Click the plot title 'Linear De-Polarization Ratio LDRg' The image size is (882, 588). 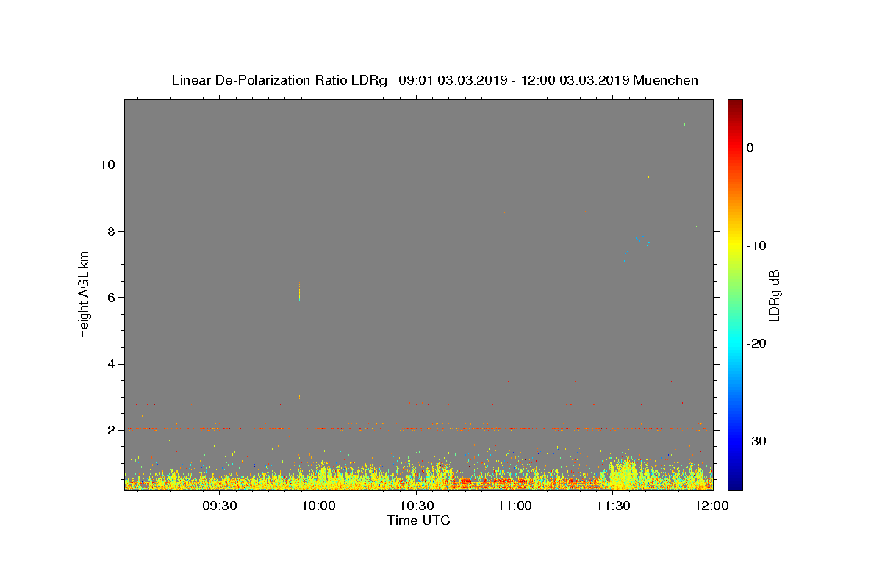(x=279, y=80)
